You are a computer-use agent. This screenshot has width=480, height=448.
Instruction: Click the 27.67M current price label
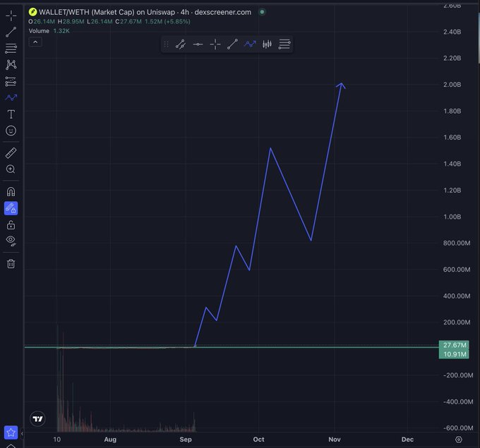[x=455, y=345]
